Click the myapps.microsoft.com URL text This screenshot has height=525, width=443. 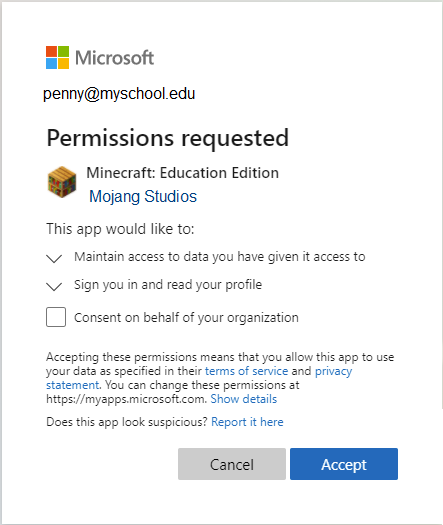tap(126, 399)
